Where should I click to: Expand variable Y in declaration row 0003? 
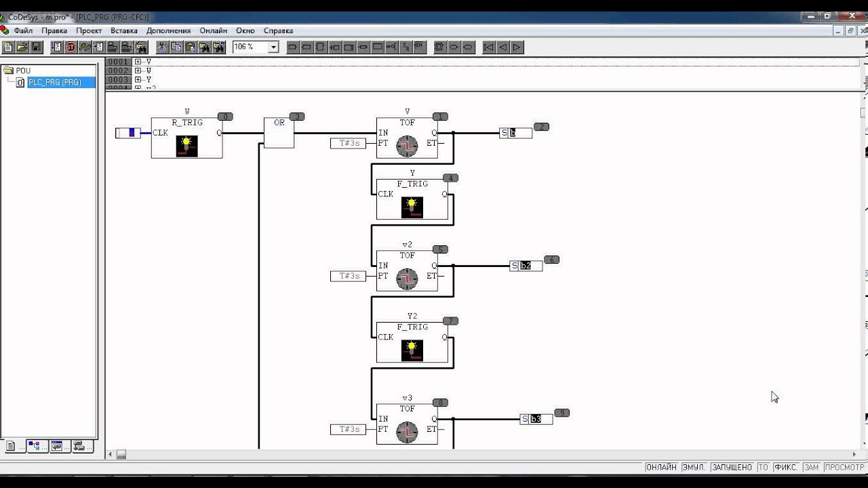[x=138, y=79]
